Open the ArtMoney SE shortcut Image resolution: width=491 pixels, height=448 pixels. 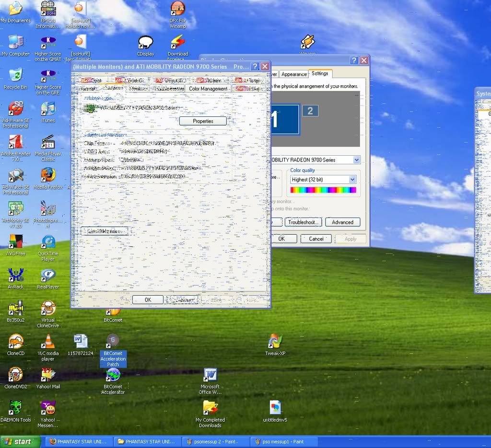15,215
